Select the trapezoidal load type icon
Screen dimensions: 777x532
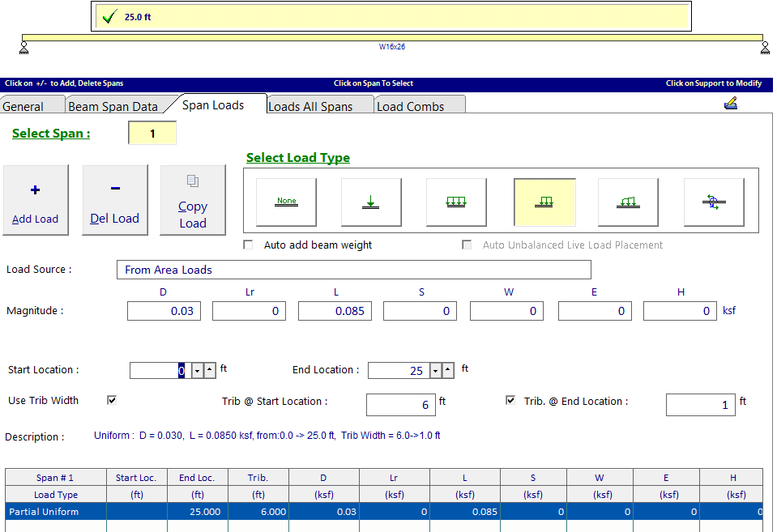point(629,202)
